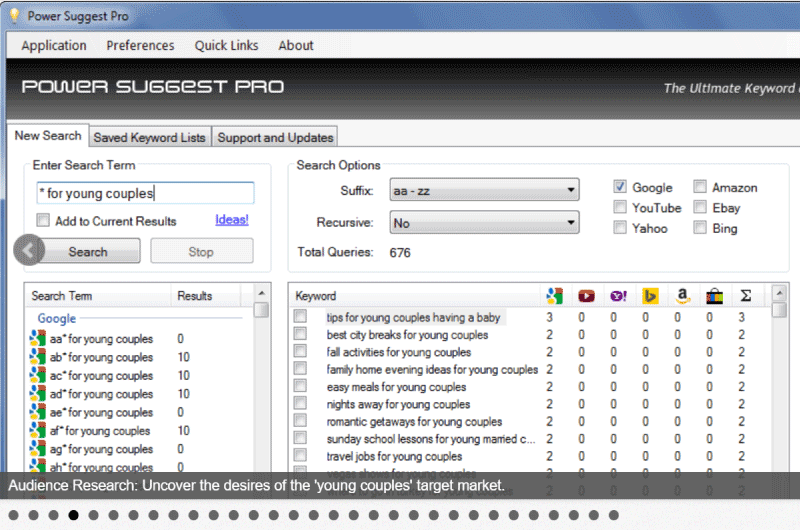
Task: Click the sigma total column header
Action: pyautogui.click(x=745, y=295)
